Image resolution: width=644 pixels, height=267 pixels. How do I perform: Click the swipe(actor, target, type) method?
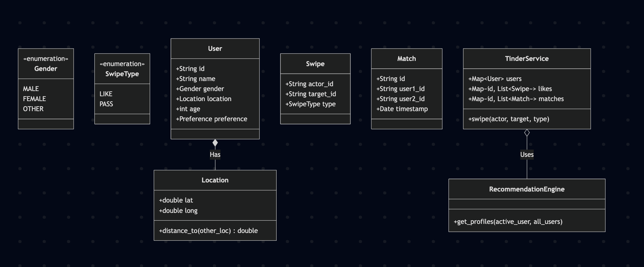pyautogui.click(x=508, y=119)
